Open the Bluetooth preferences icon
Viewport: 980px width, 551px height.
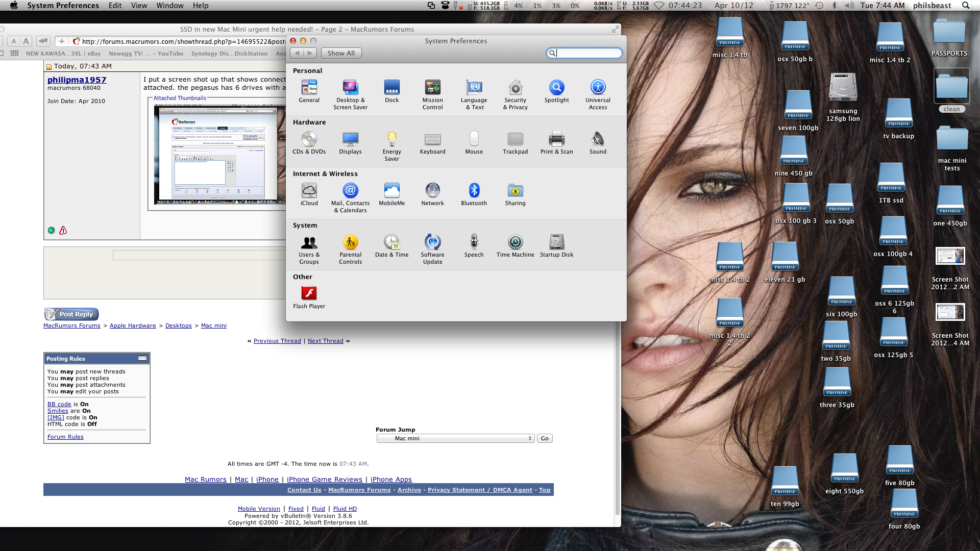(x=474, y=191)
